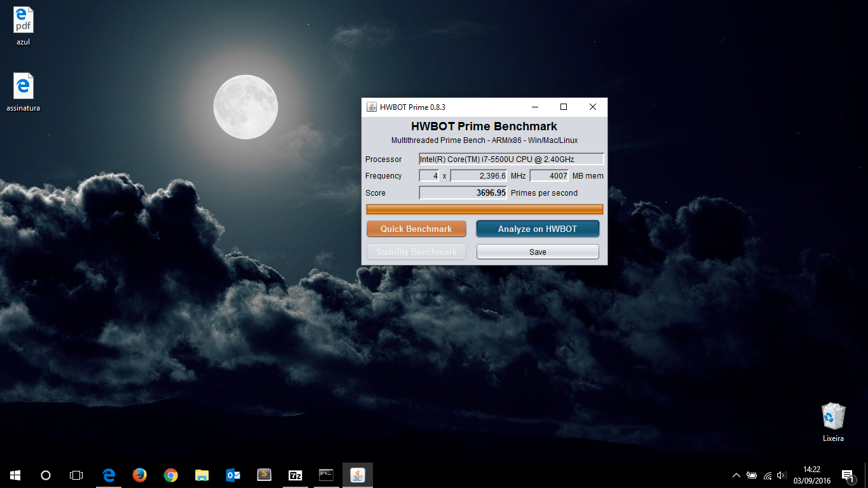The image size is (868, 488).
Task: Open the taskbar clock and date
Action: pyautogui.click(x=811, y=475)
